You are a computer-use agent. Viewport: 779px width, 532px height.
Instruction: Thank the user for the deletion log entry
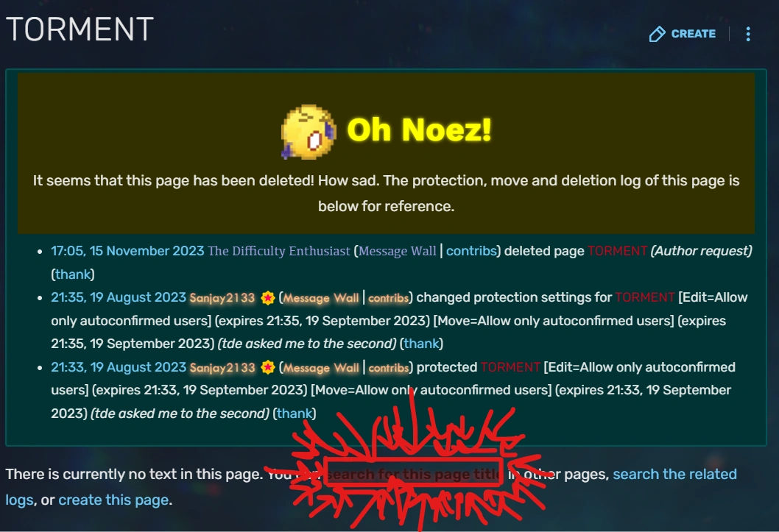(x=73, y=274)
